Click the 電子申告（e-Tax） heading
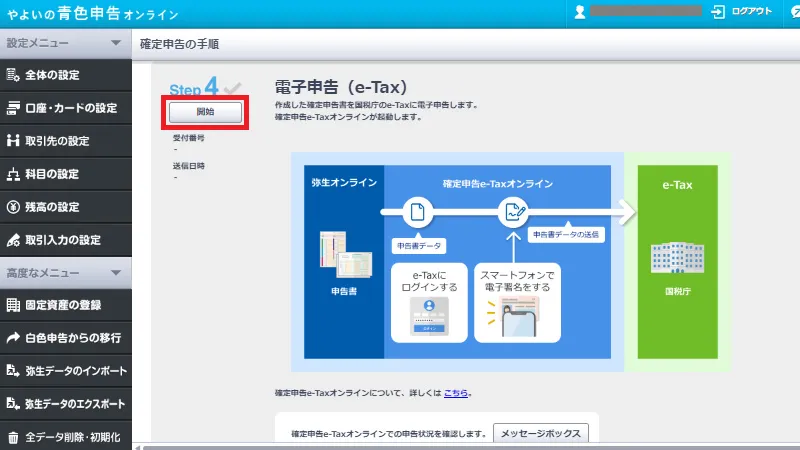The height and width of the screenshot is (450, 800). coord(341,87)
